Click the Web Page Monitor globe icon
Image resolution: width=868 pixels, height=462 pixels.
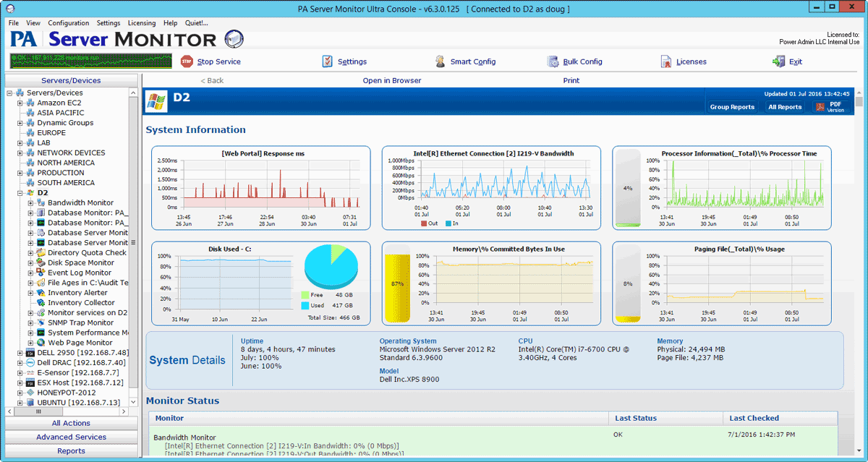pos(41,343)
